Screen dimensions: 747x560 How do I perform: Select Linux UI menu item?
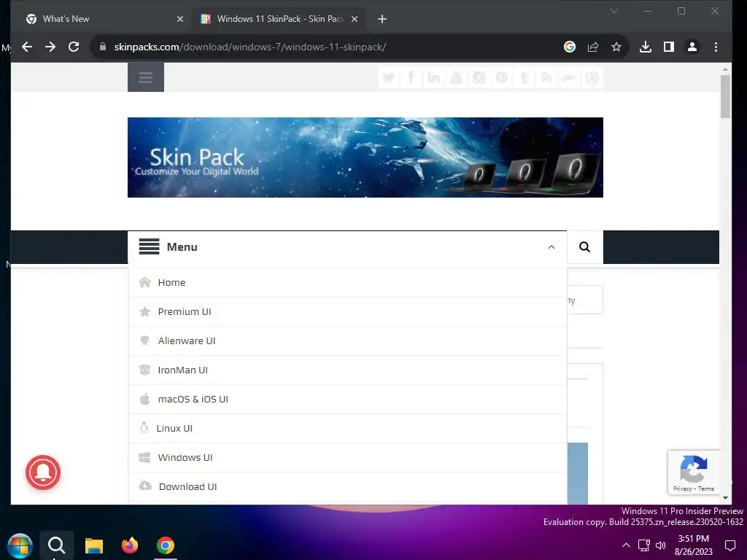(347, 428)
